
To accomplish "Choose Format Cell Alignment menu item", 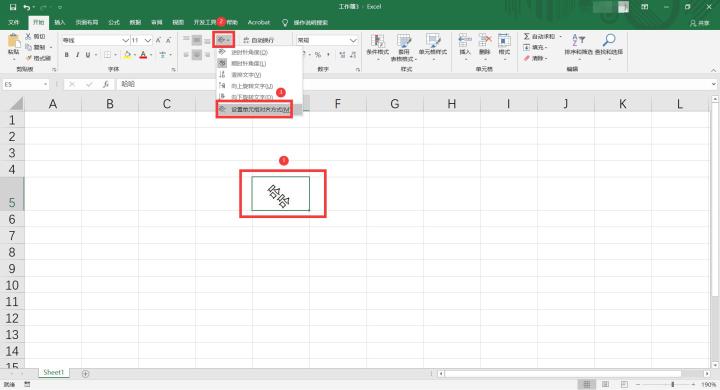I will (259, 110).
